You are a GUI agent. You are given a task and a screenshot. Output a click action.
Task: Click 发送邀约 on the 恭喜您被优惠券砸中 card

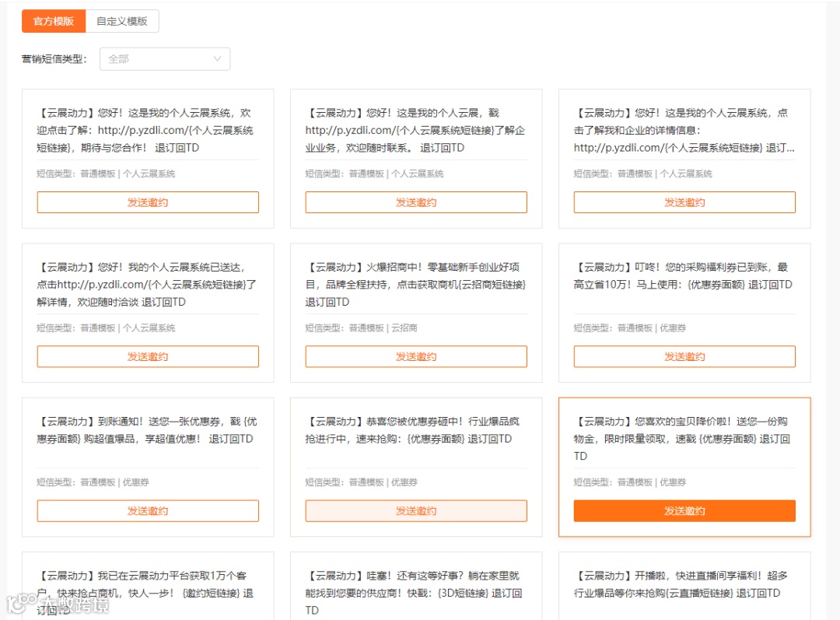point(416,511)
